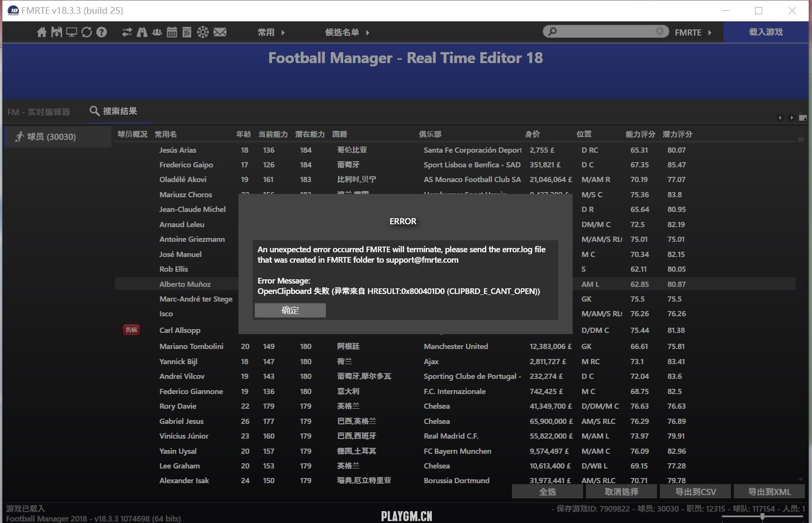Switch to 搜索结果 tab
The width and height of the screenshot is (812, 523).
(113, 111)
